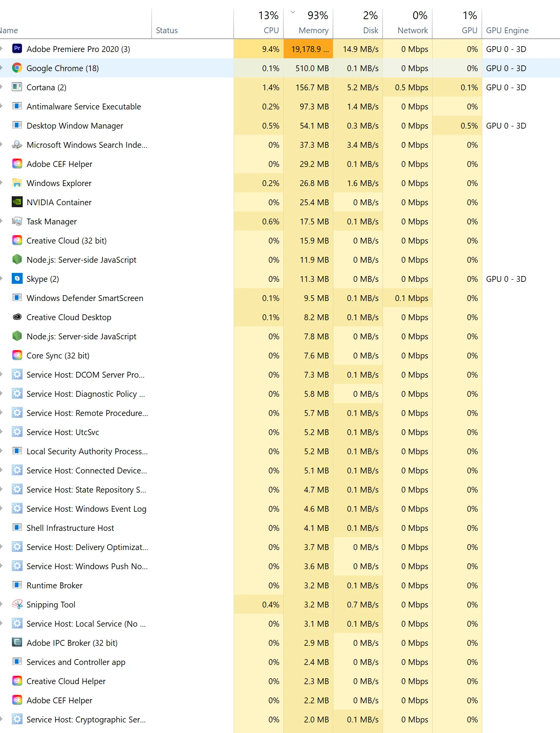Expand the Windows Explorer process group

click(x=2, y=183)
